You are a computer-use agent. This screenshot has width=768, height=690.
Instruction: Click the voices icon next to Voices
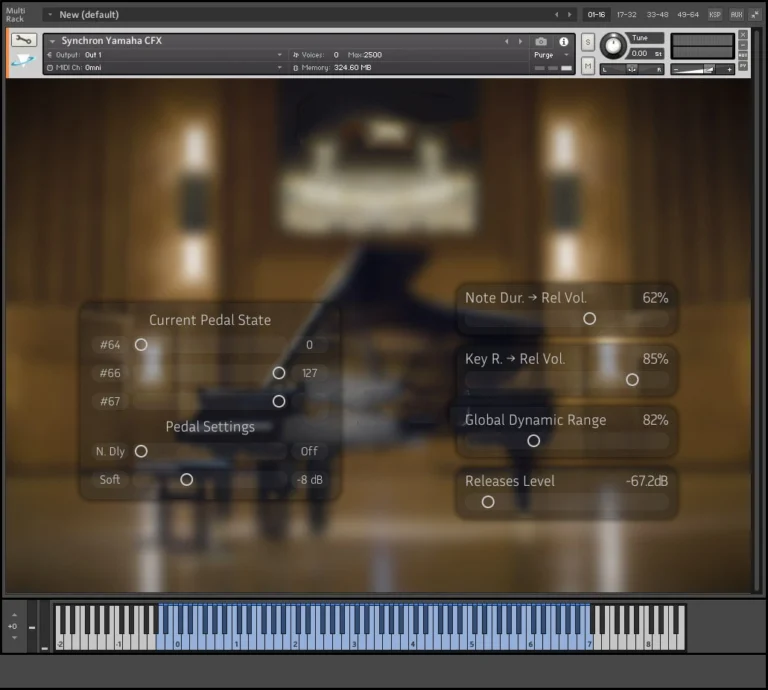tap(295, 55)
